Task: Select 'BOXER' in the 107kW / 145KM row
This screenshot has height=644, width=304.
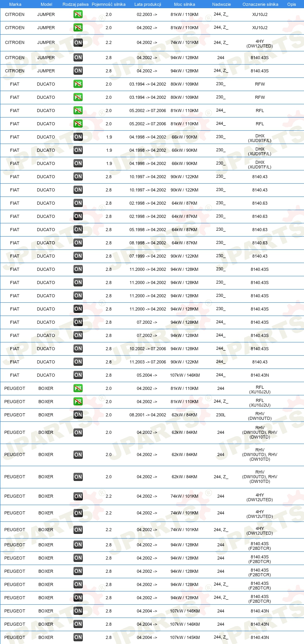Action: pos(46,637)
